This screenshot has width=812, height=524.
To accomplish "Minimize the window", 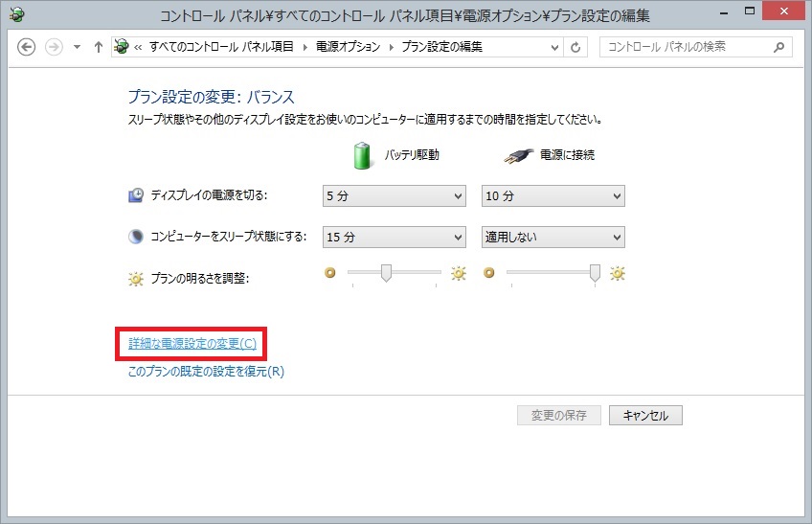I will tap(724, 12).
